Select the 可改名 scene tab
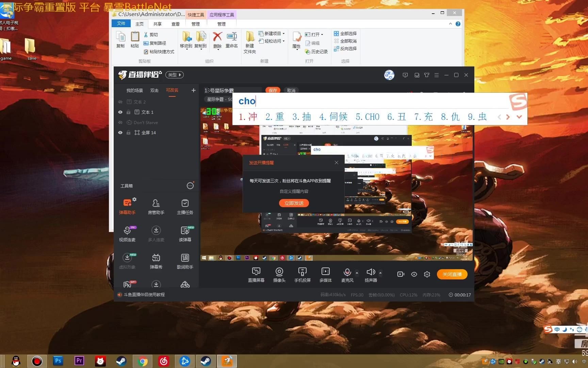Screen dimensions: 588x368 click(x=172, y=90)
